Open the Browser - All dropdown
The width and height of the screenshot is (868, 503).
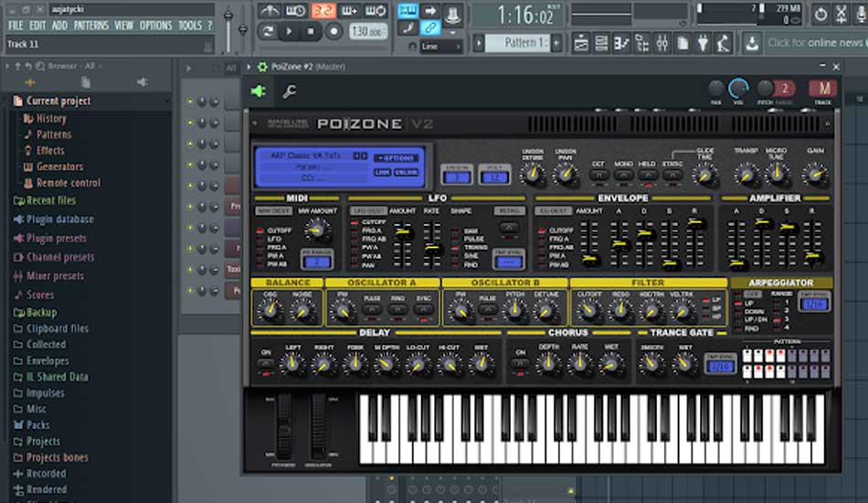(x=71, y=66)
